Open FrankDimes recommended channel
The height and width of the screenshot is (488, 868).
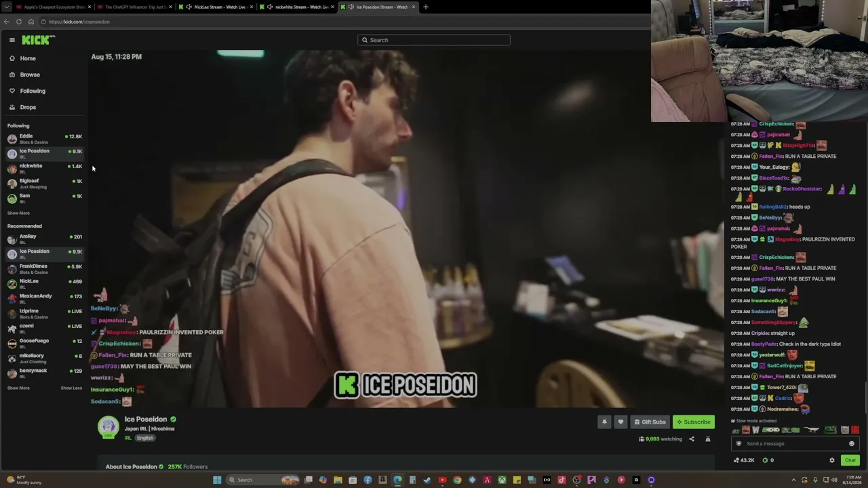click(44, 269)
